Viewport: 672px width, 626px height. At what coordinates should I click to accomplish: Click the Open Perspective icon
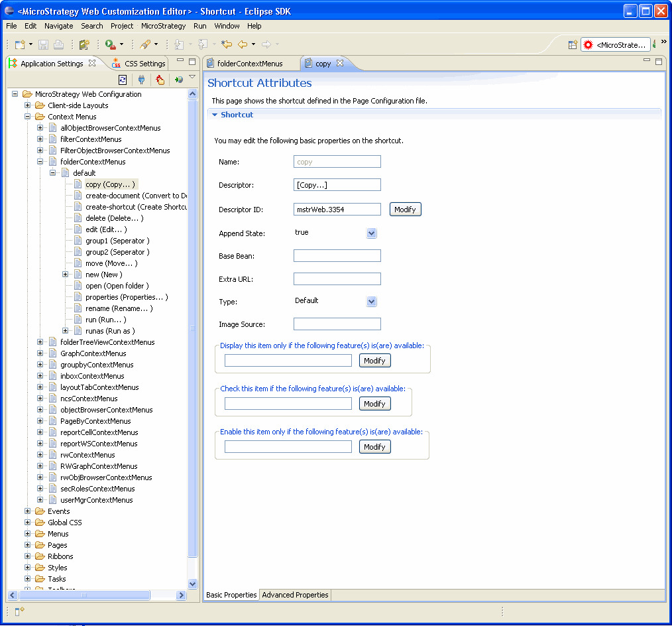pos(573,45)
